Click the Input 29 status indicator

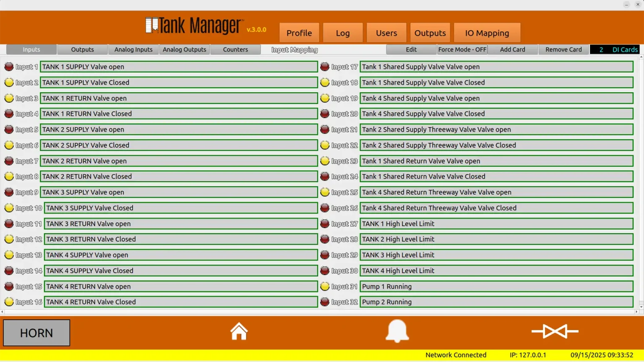click(325, 255)
